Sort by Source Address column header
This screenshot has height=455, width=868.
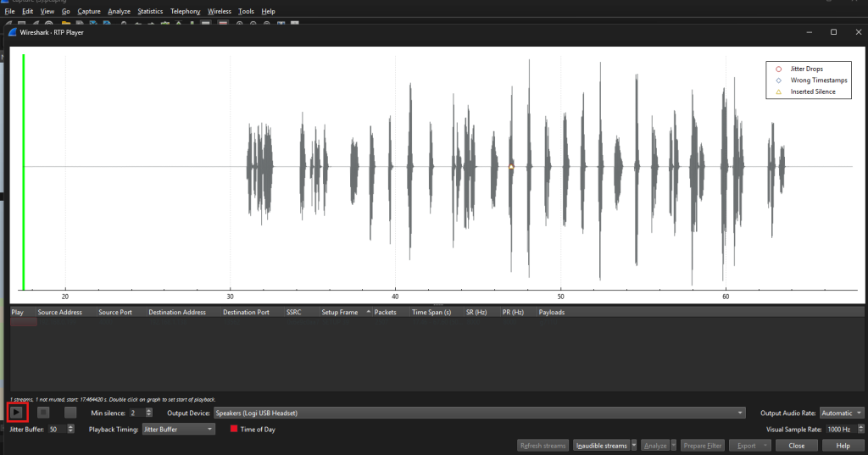pyautogui.click(x=66, y=312)
